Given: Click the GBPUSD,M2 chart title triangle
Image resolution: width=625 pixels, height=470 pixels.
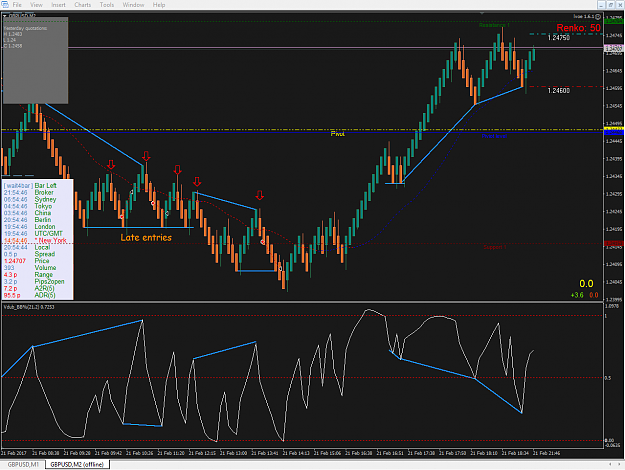Looking at the screenshot, I should (x=5, y=16).
